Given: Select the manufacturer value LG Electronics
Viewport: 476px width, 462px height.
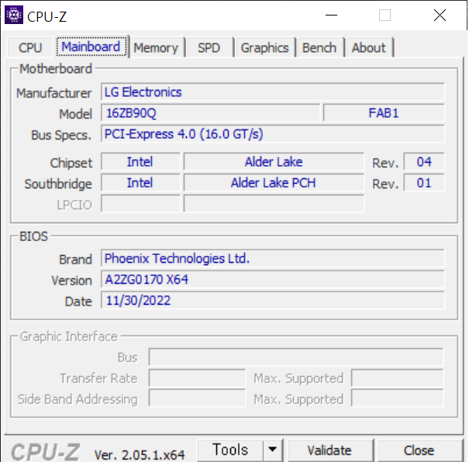Looking at the screenshot, I should pyautogui.click(x=273, y=92).
